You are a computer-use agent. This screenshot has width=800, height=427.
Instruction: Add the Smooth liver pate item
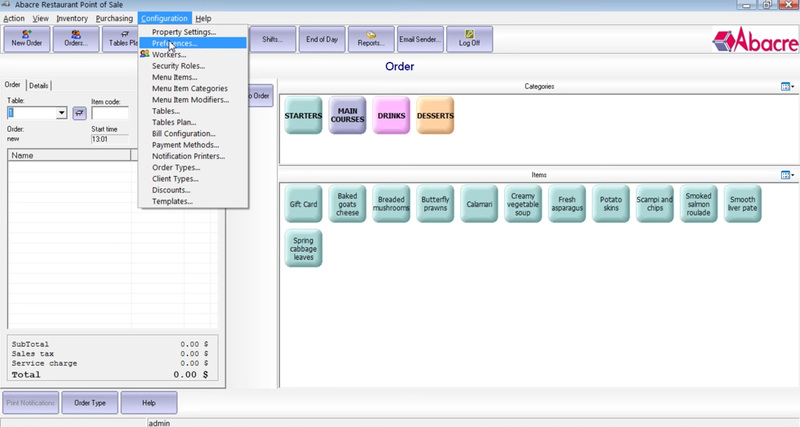(x=742, y=204)
